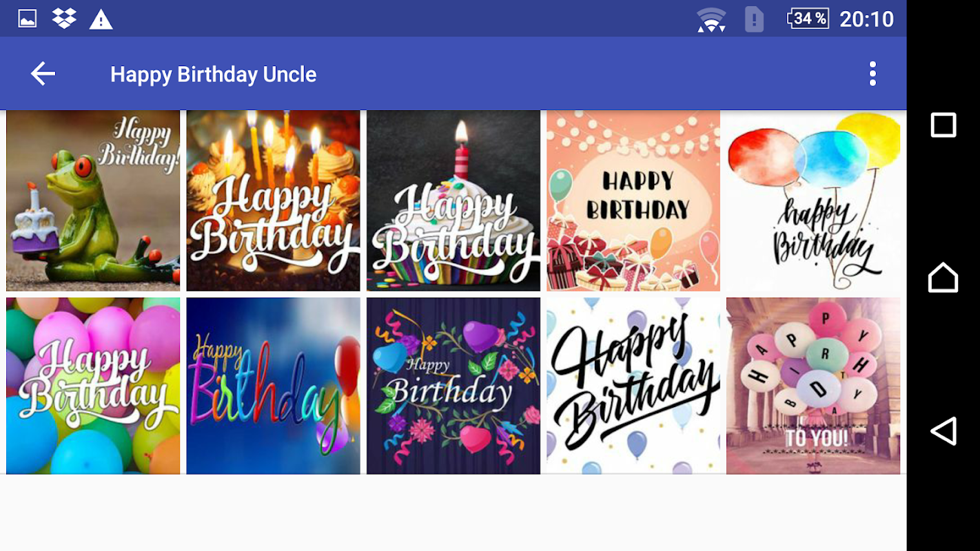The width and height of the screenshot is (980, 551).
Task: Tap the Android back triangle button
Action: [x=943, y=431]
